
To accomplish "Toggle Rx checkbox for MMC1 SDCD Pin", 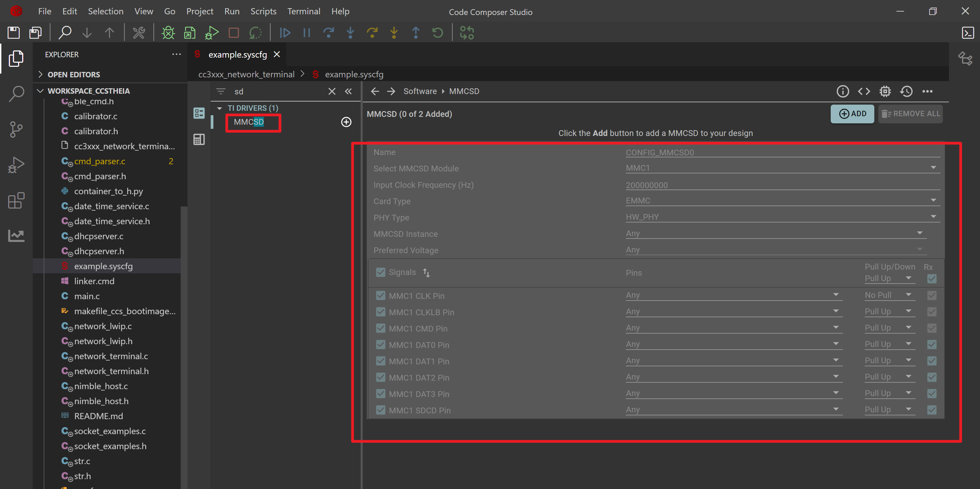I will click(932, 410).
